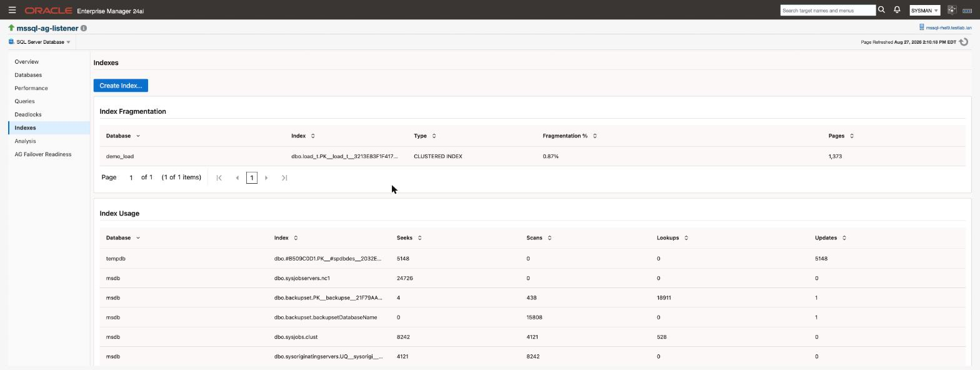Image resolution: width=980 pixels, height=370 pixels.
Task: Click the Page Refreshed timestamp text
Action: pos(909,42)
